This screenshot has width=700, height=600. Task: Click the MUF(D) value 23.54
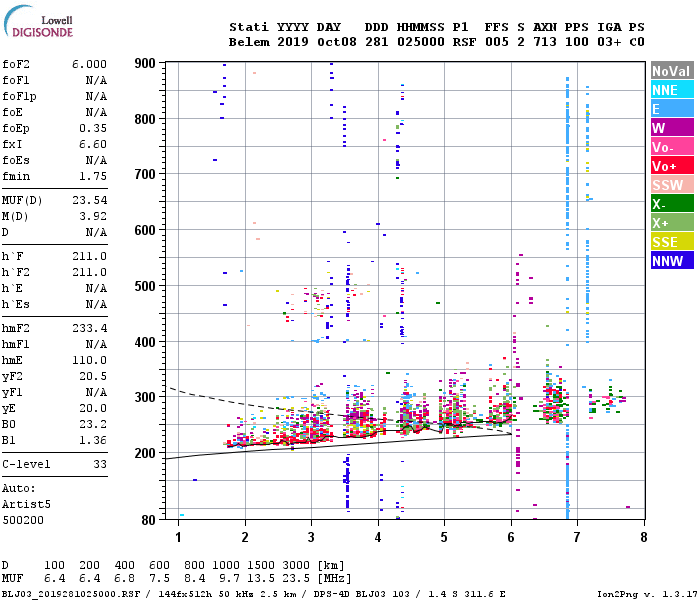(89, 200)
